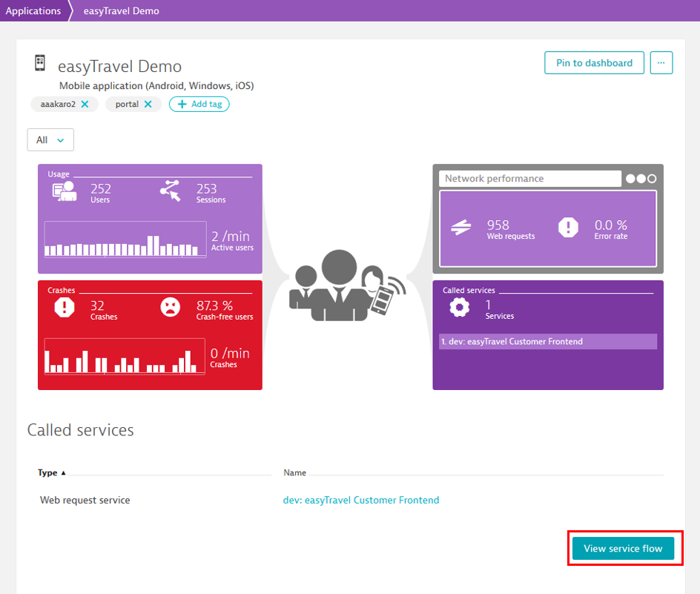Click the Crashes tile title
Image resolution: width=700 pixels, height=594 pixels.
point(61,290)
